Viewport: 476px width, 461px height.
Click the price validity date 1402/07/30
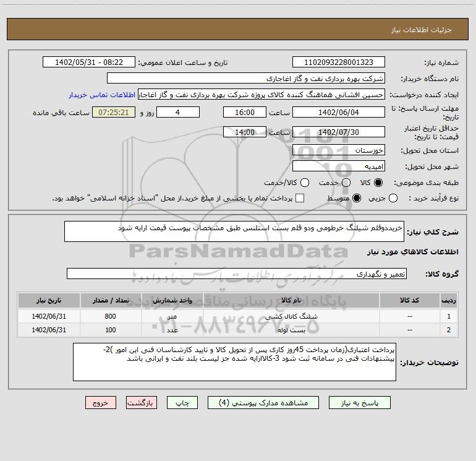point(339,132)
